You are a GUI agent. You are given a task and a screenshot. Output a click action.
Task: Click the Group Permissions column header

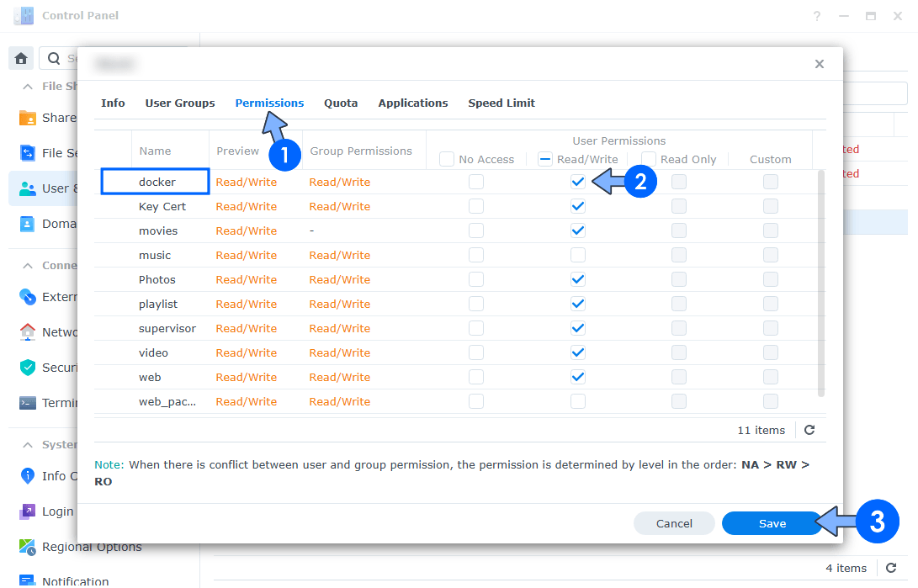[361, 151]
